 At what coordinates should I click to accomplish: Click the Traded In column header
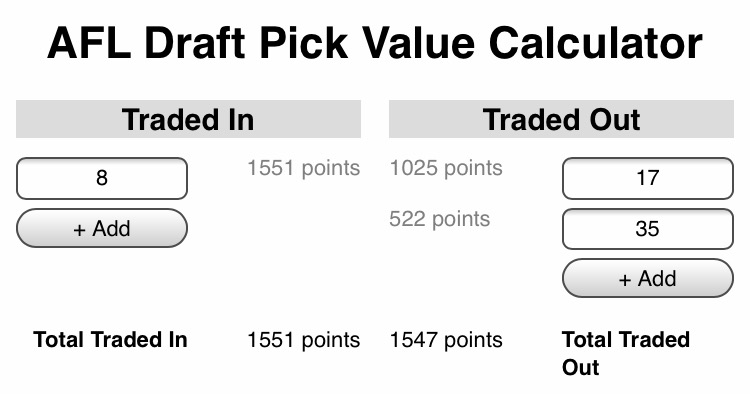188,119
